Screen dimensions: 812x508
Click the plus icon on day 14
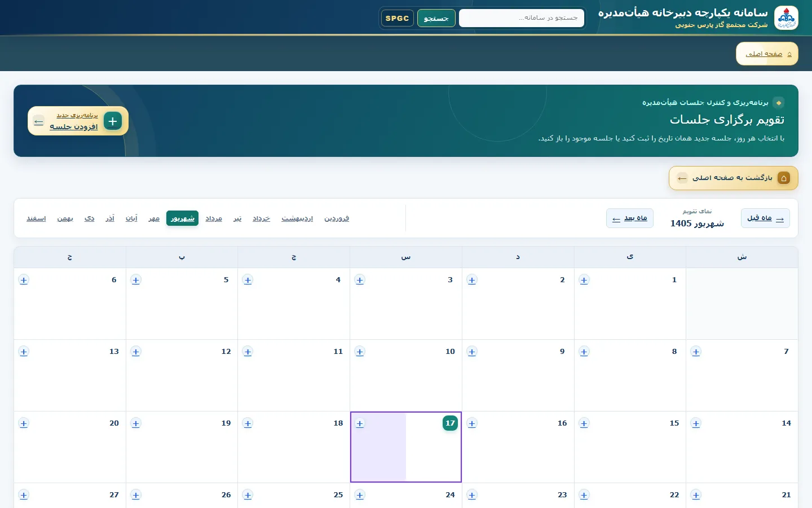coord(696,423)
